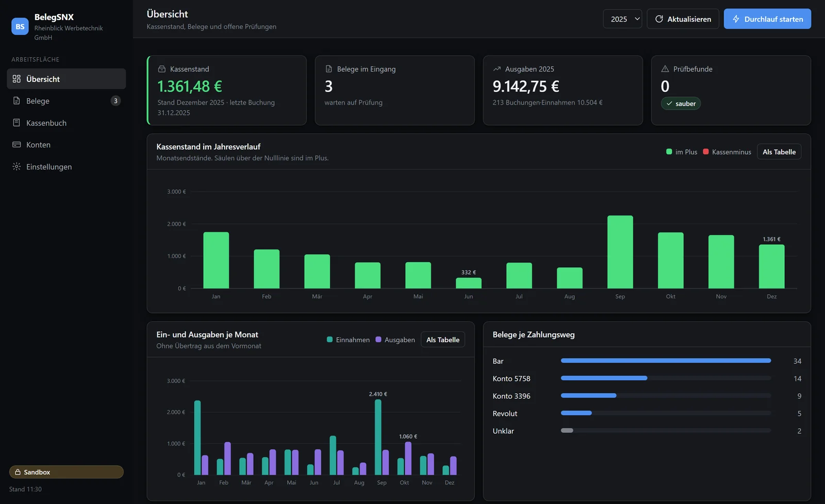This screenshot has width=825, height=504.
Task: Click the Belege im Eingang document icon
Action: (x=328, y=69)
